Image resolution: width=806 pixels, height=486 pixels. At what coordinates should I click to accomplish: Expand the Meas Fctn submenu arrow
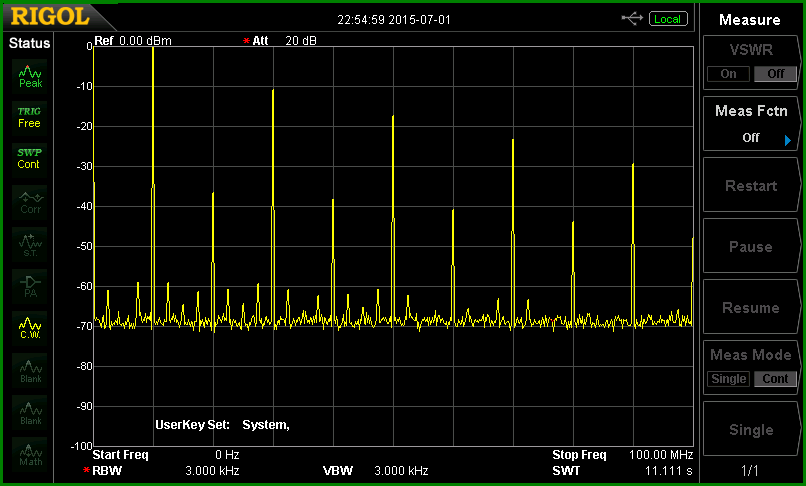787,140
